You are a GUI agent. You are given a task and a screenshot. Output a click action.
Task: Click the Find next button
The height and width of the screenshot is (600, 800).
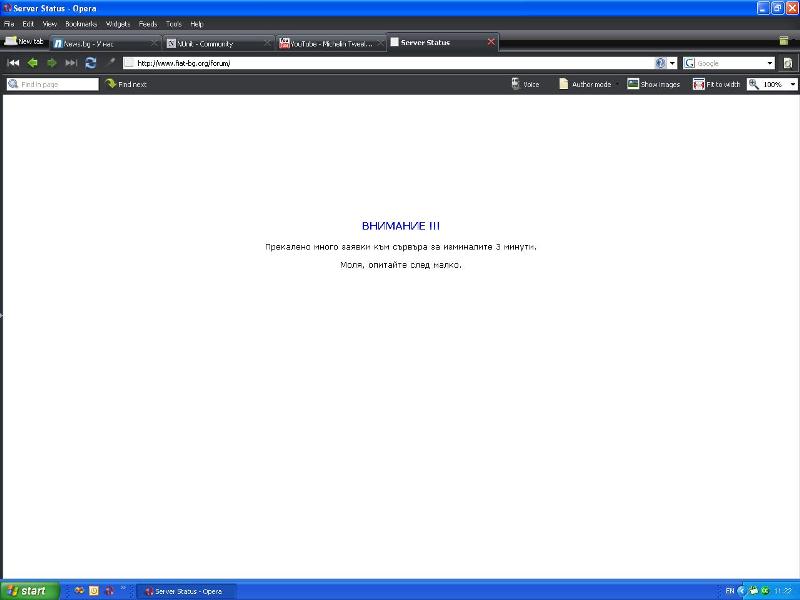tap(126, 84)
